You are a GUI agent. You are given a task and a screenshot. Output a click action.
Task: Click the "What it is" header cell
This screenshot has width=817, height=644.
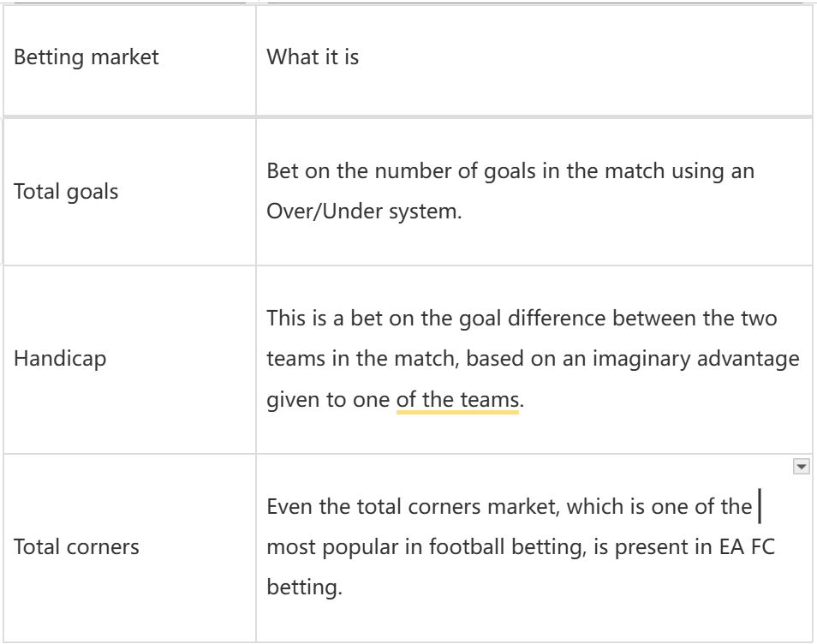313,57
